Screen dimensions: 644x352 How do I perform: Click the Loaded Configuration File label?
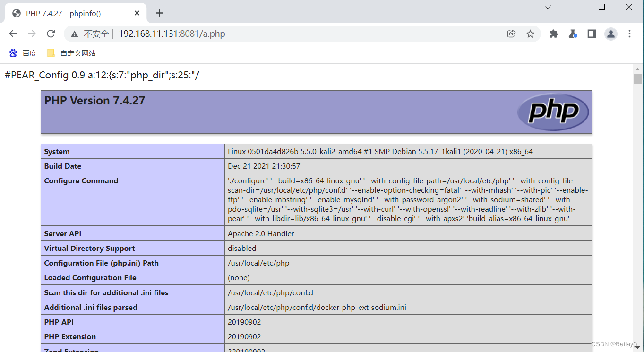pos(90,278)
